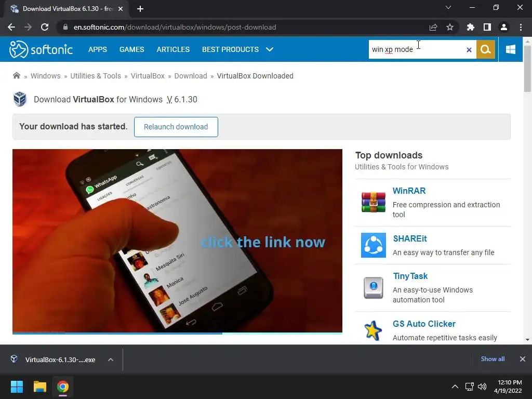Image resolution: width=532 pixels, height=399 pixels.
Task: Click the clock and date in taskbar
Action: pos(508,387)
